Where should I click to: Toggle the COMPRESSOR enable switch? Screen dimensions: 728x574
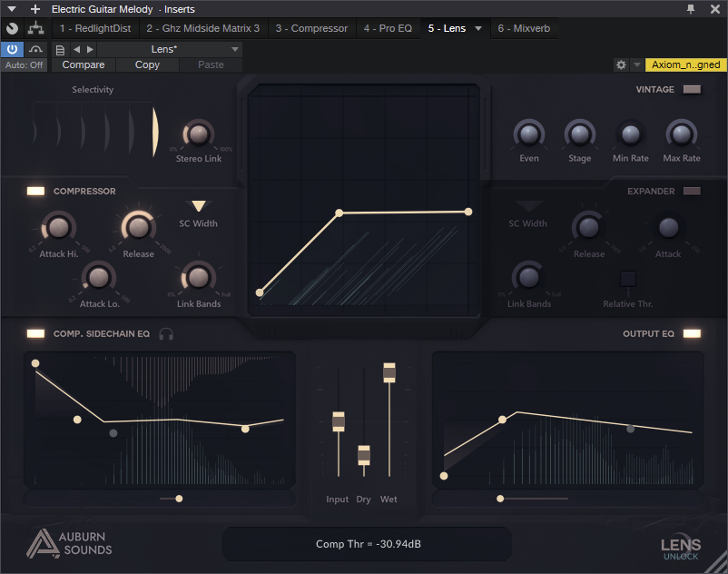35,191
